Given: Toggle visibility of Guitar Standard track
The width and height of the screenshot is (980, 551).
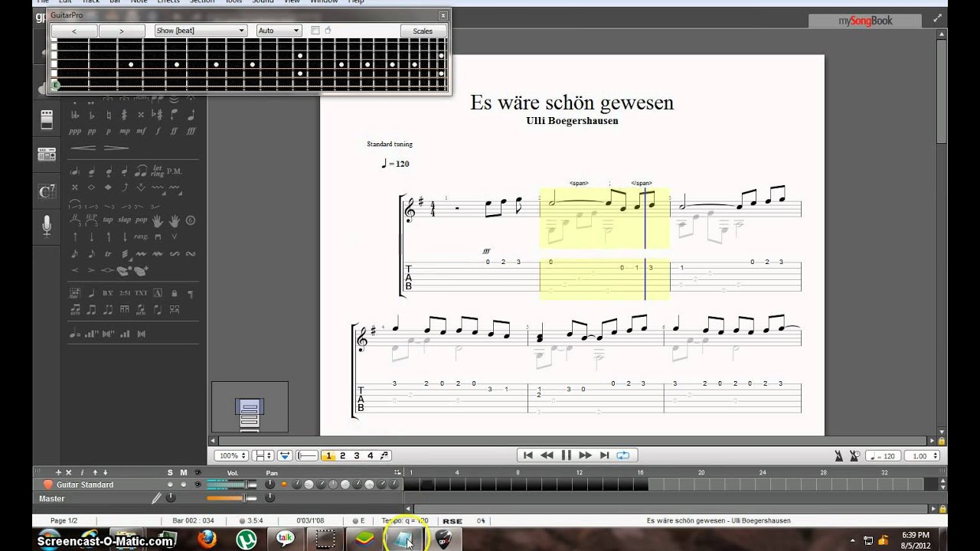Looking at the screenshot, I should tap(198, 484).
